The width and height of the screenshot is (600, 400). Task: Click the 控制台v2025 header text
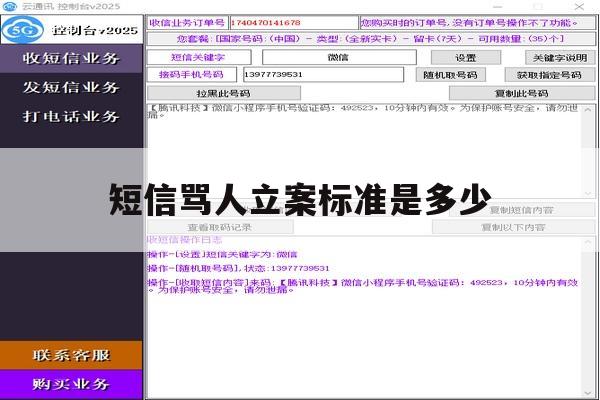(95, 30)
